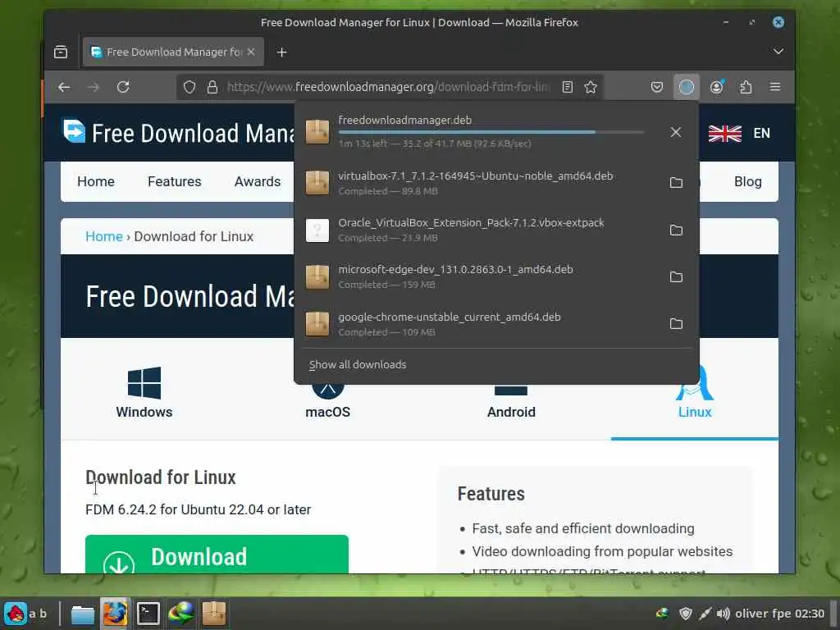Screen dimensions: 840x630
Task: Open the download manager globe taskbar icon
Action: [x=181, y=614]
